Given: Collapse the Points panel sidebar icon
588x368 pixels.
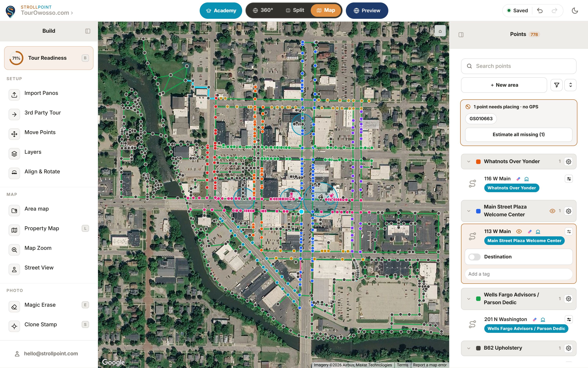Looking at the screenshot, I should point(461,35).
